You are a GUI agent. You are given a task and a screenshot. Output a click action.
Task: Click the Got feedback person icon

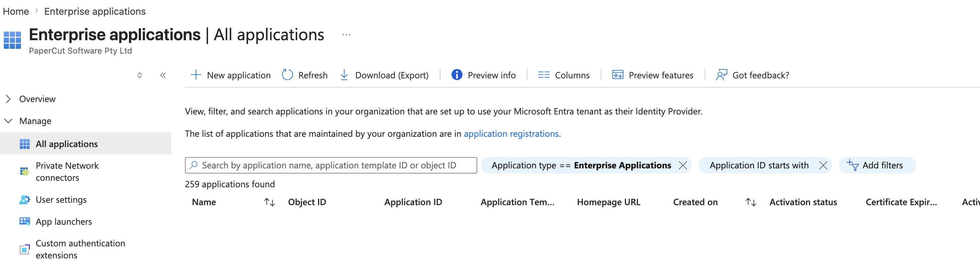point(721,75)
